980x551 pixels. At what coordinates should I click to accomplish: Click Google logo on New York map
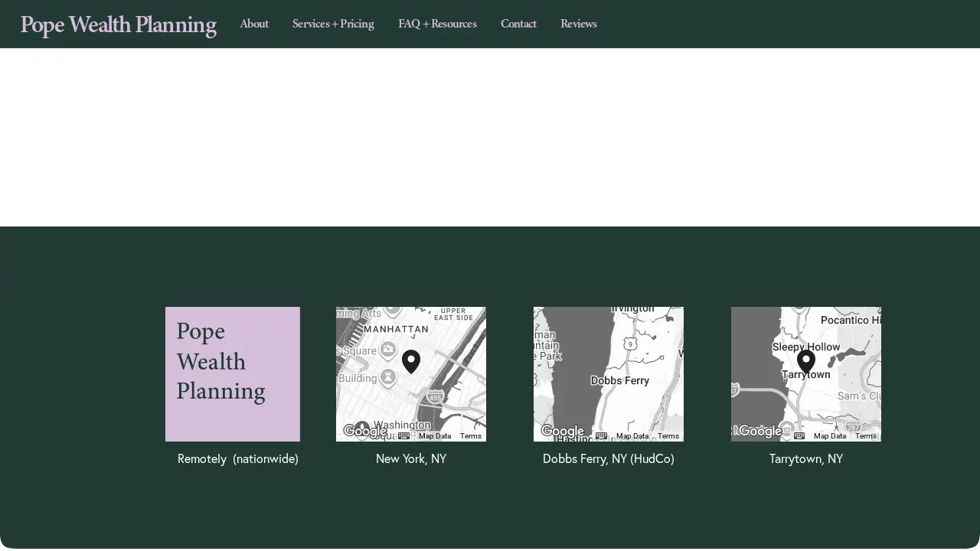(365, 431)
